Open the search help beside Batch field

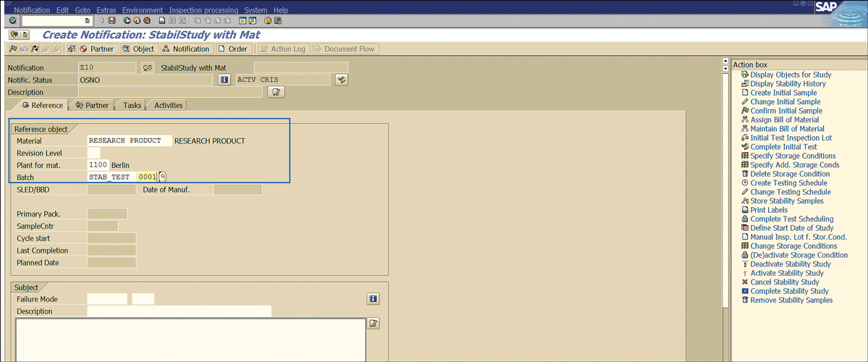163,177
